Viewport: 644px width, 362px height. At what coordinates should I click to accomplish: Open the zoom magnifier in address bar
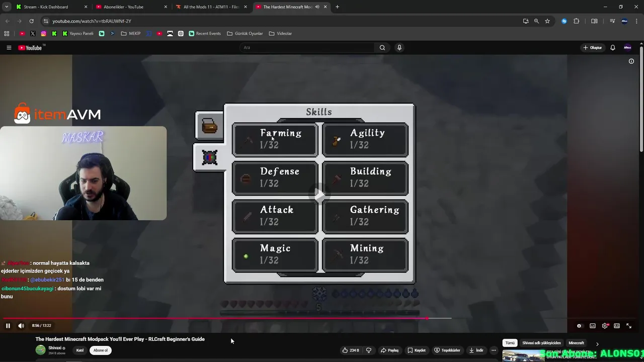coord(536,21)
